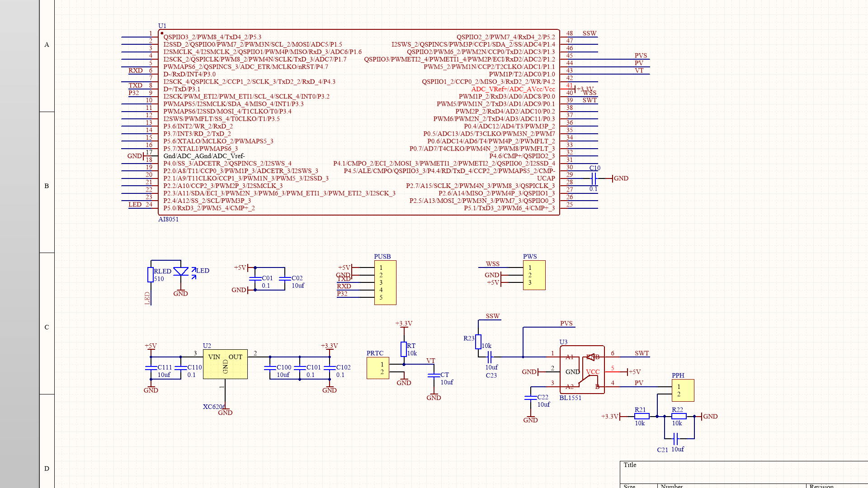Click the PVS net label on pin 45
This screenshot has width=868, height=488.
tap(641, 56)
